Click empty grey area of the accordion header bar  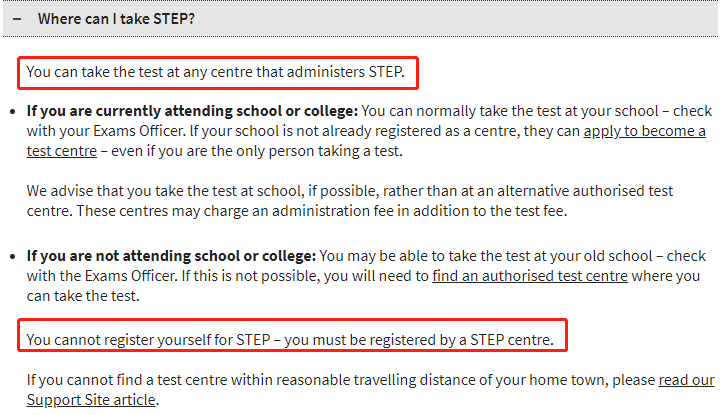455,19
